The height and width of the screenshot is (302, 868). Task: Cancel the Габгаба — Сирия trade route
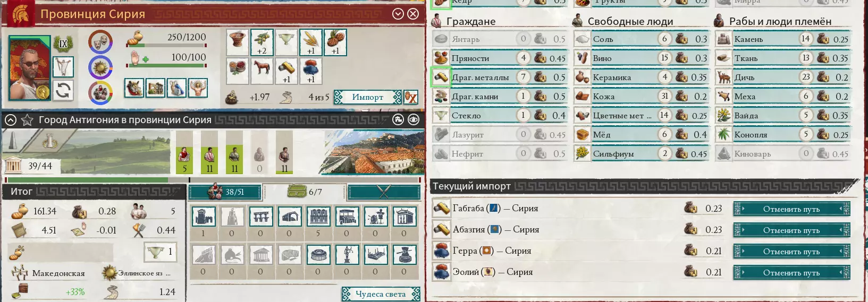[x=791, y=209]
